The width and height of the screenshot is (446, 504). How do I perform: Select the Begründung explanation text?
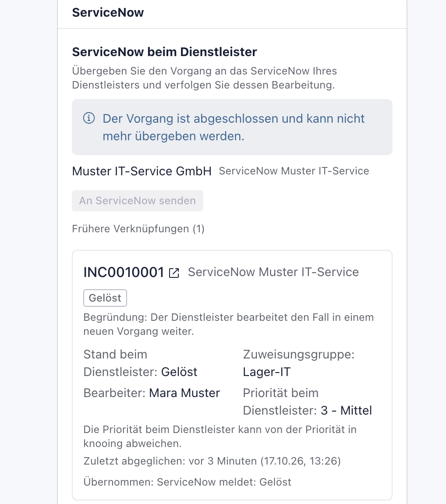pyautogui.click(x=228, y=324)
